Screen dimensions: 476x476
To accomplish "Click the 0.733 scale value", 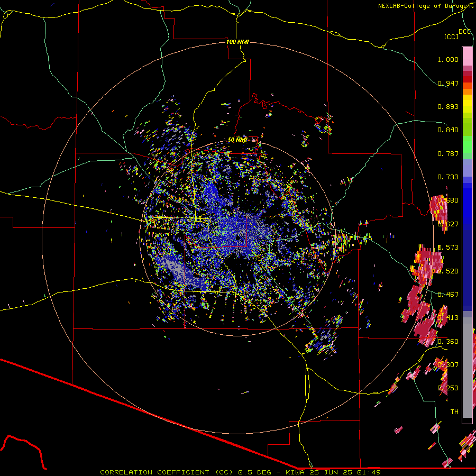I will (x=448, y=177).
